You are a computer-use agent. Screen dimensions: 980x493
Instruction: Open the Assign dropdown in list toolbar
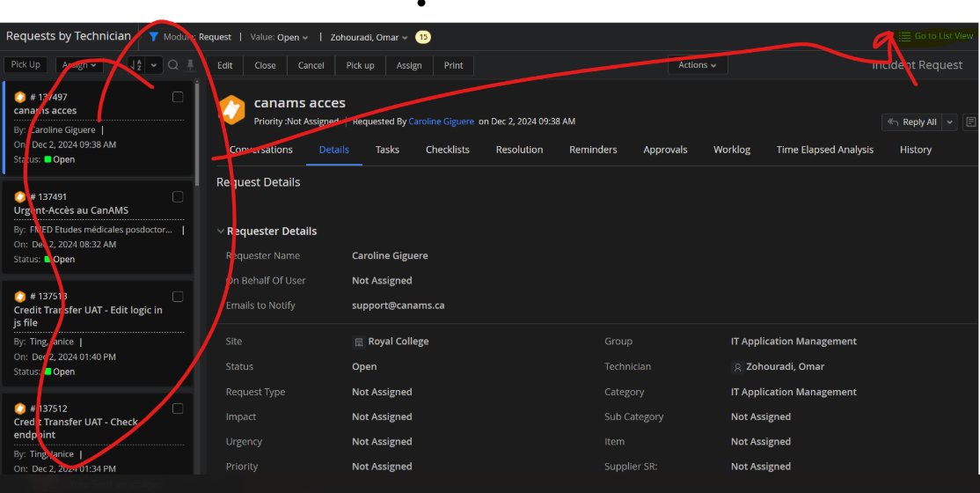(x=79, y=65)
